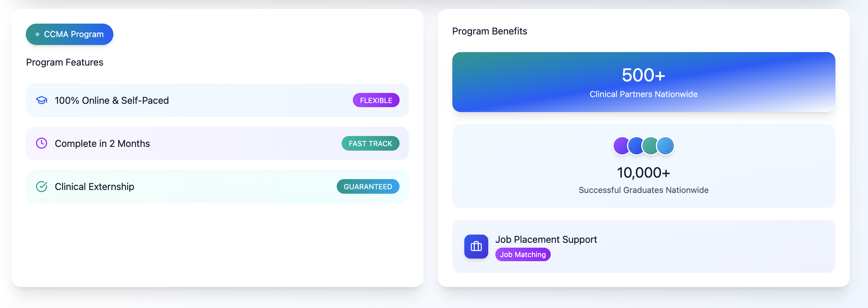Click the FLEXIBLE badge

click(x=376, y=100)
